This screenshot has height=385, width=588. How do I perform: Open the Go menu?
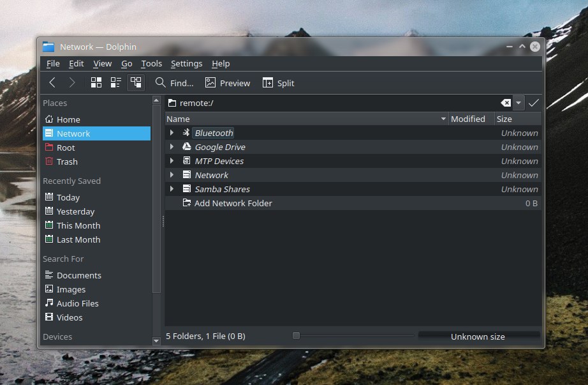pyautogui.click(x=126, y=63)
